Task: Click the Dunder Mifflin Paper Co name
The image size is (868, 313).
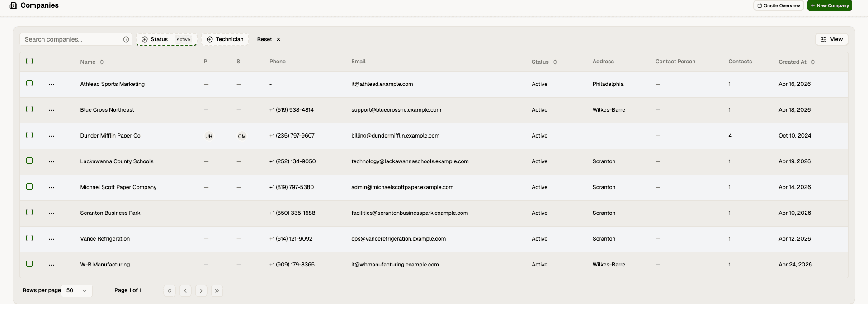Action: pos(110,136)
